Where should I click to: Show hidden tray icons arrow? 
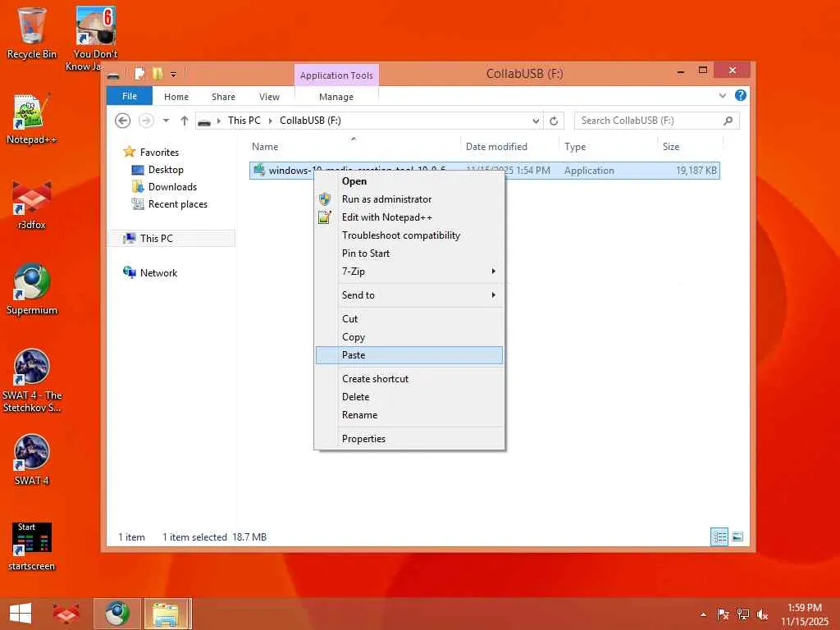pos(703,614)
